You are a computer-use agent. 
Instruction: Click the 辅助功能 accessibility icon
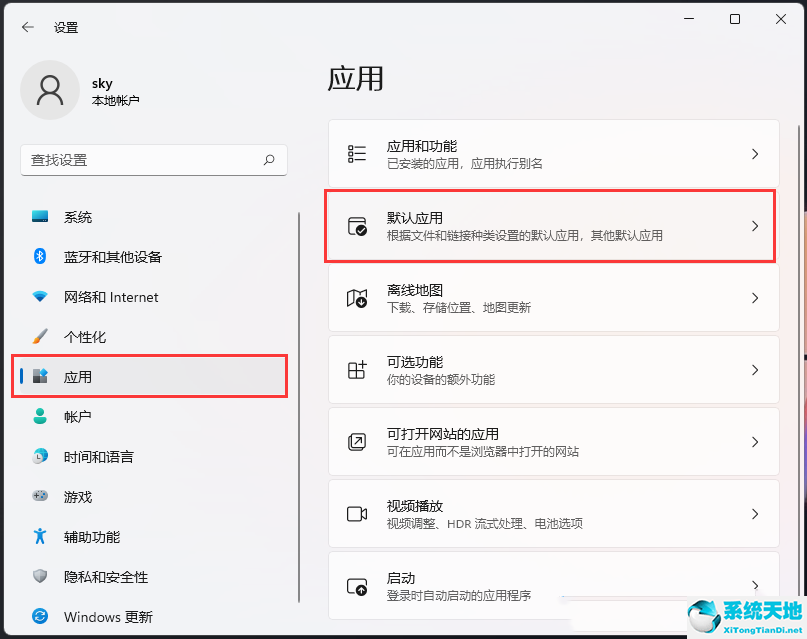tap(40, 537)
